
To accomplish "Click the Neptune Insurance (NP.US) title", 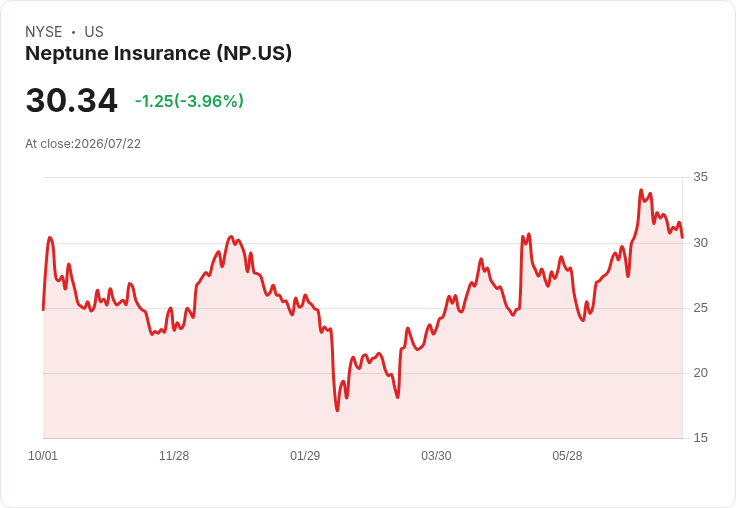I will [x=158, y=53].
